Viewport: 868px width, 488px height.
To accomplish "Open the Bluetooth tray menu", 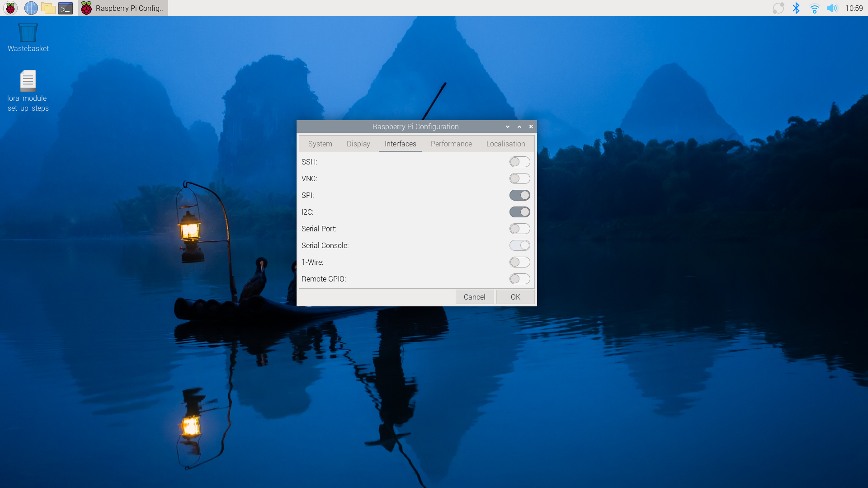I will pyautogui.click(x=796, y=8).
